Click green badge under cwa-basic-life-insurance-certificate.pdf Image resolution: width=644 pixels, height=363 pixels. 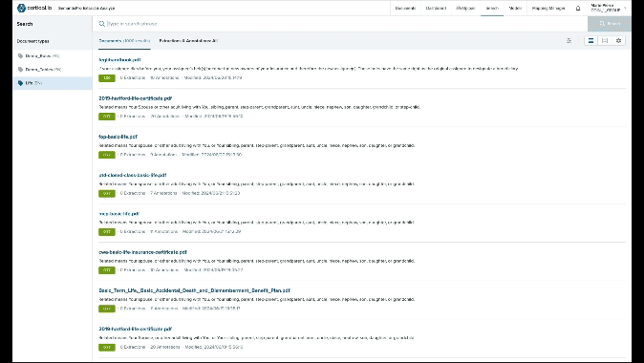pos(107,270)
